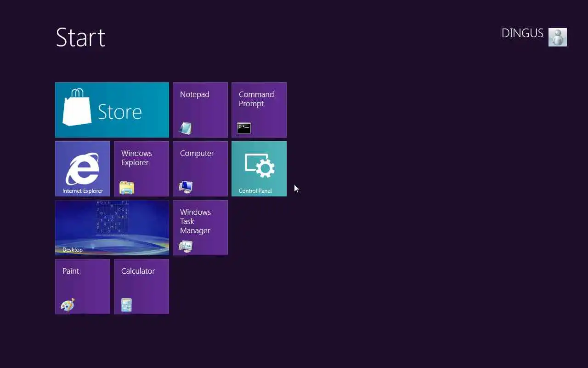Click the user account avatar picture
Viewport: 588px width, 368px height.
pos(558,37)
